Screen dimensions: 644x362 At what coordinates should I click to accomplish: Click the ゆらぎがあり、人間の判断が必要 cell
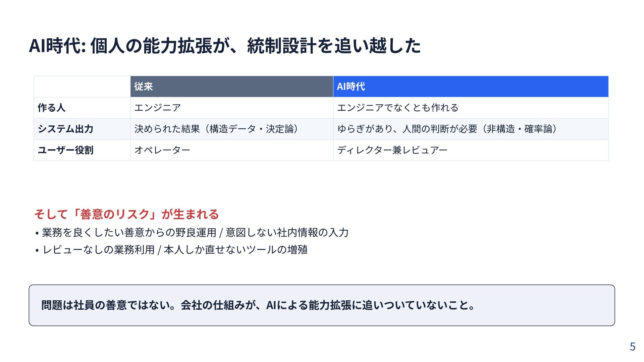pos(471,129)
